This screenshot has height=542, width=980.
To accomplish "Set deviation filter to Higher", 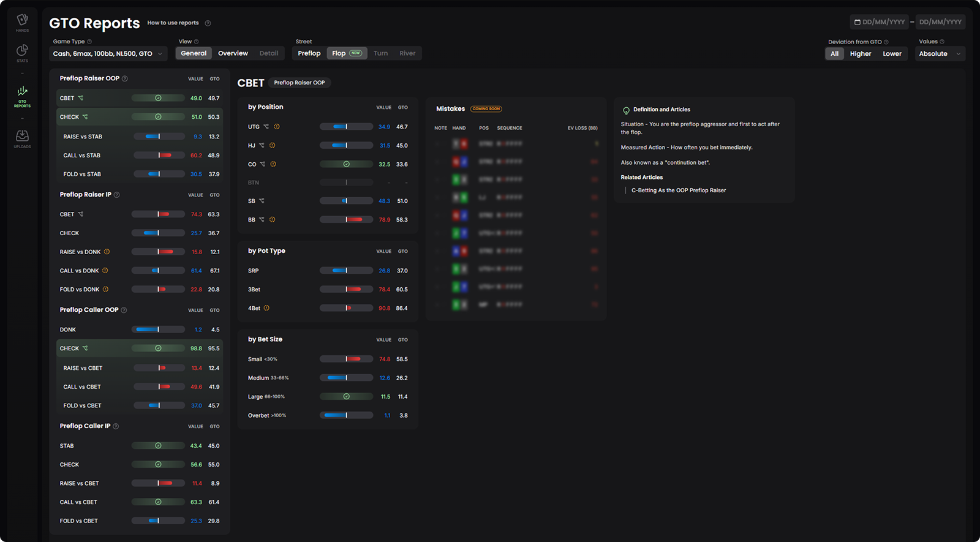I will click(x=860, y=54).
